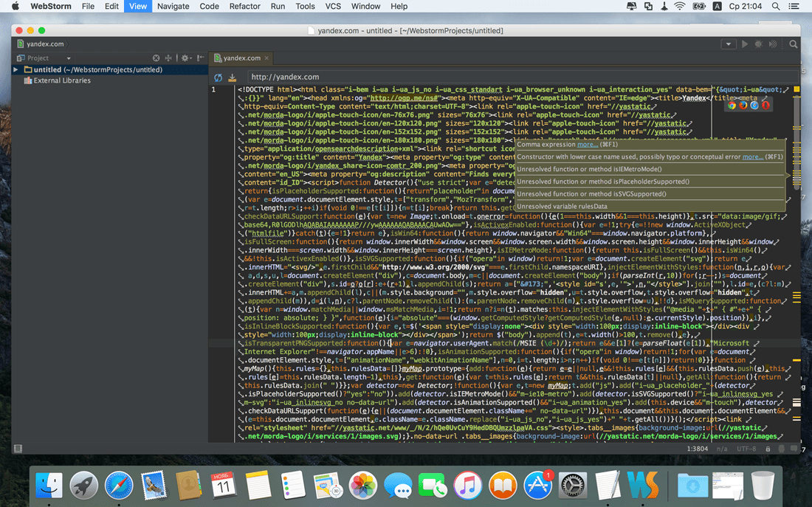Select the untitled project root row

110,69
